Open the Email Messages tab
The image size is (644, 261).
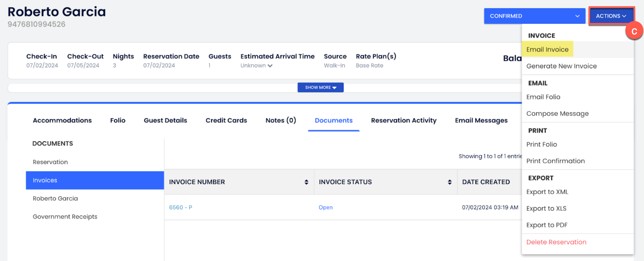pyautogui.click(x=481, y=121)
